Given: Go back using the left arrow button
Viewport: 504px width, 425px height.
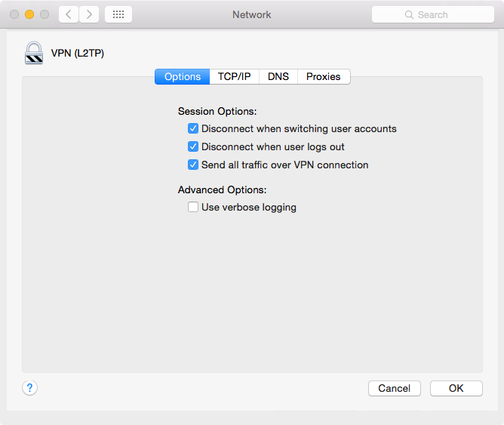Looking at the screenshot, I should click(68, 14).
